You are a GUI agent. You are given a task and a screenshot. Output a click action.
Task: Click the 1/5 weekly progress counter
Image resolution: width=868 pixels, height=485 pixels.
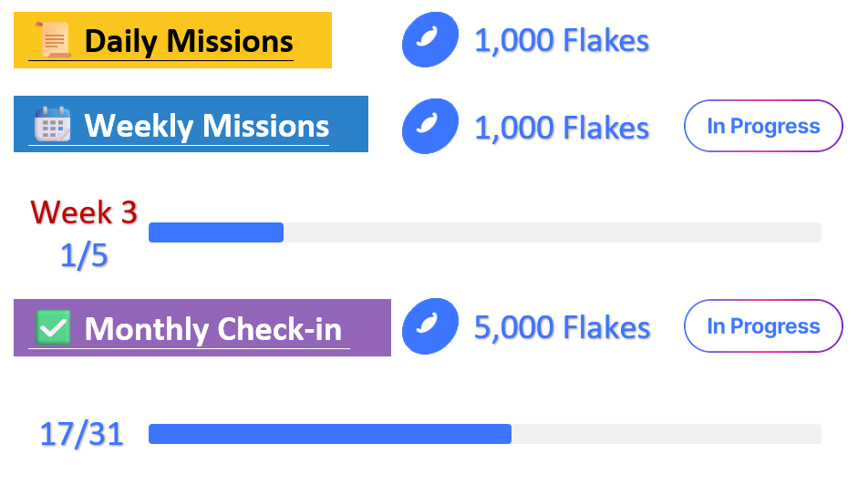click(x=84, y=256)
